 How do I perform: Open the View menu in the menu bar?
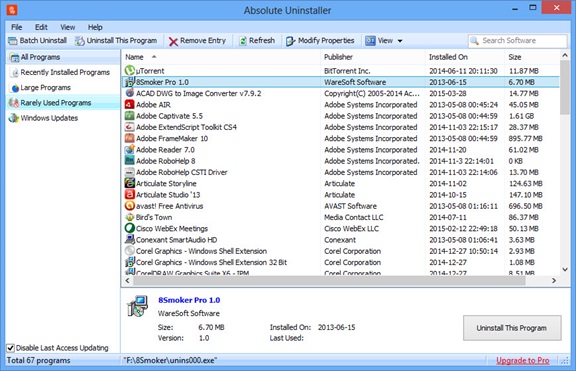tap(68, 27)
